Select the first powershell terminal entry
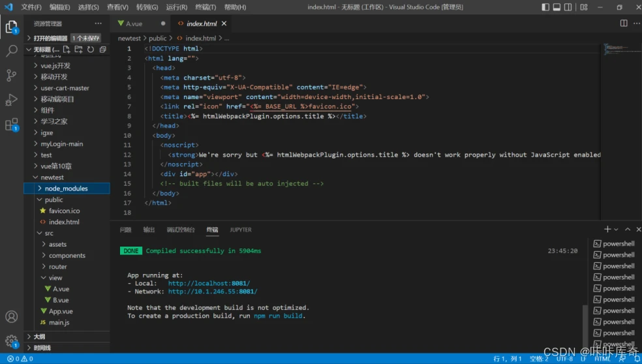The image size is (642, 364). click(x=614, y=243)
